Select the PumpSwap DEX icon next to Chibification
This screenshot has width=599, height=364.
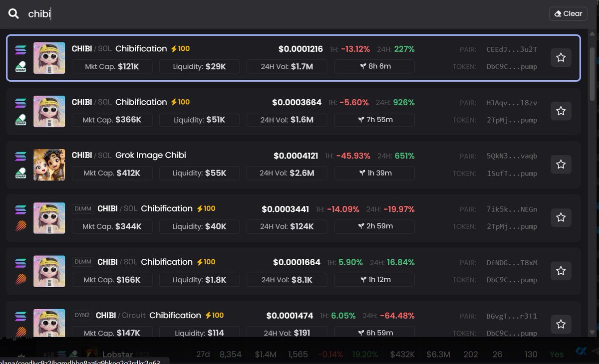(20, 66)
